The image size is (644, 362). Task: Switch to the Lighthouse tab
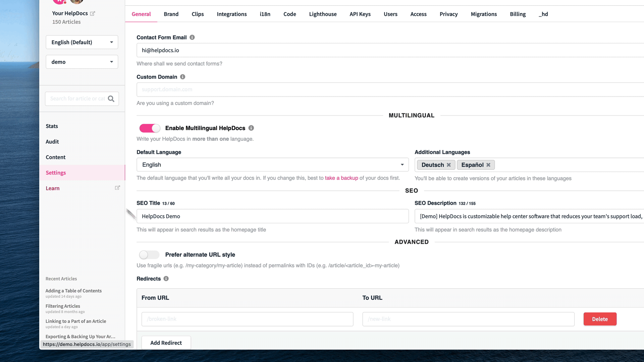pos(323,14)
